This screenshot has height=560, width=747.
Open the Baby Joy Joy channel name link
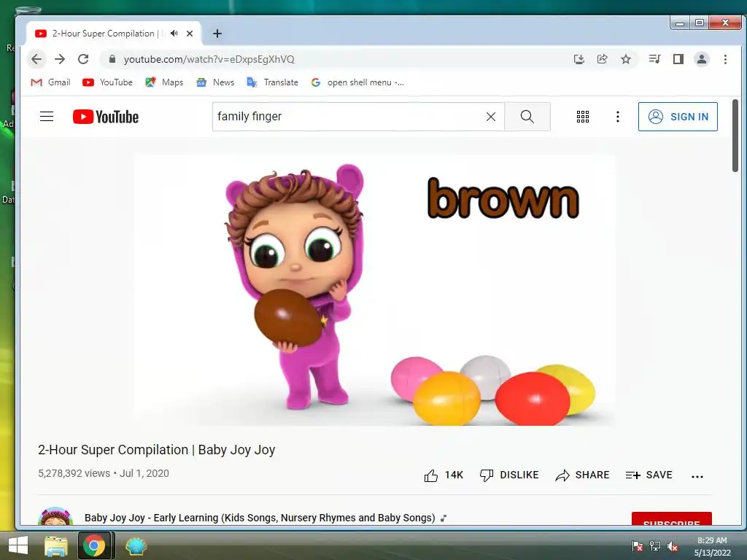(260, 518)
